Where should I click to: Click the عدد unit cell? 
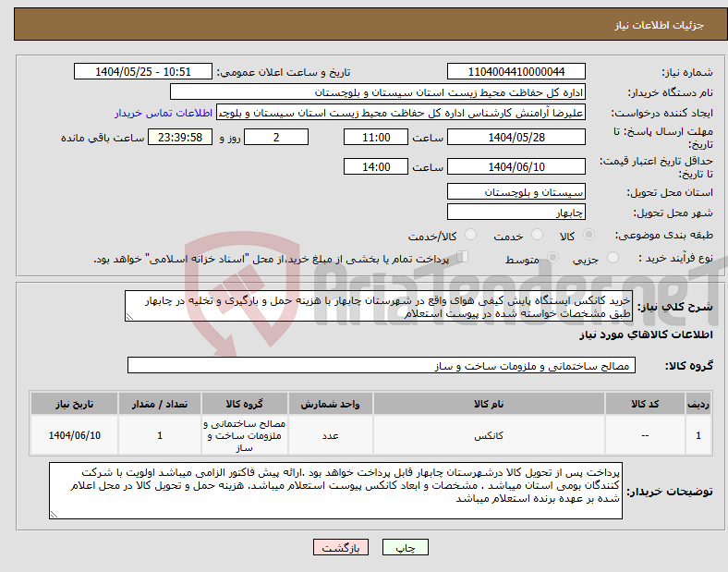[330, 435]
